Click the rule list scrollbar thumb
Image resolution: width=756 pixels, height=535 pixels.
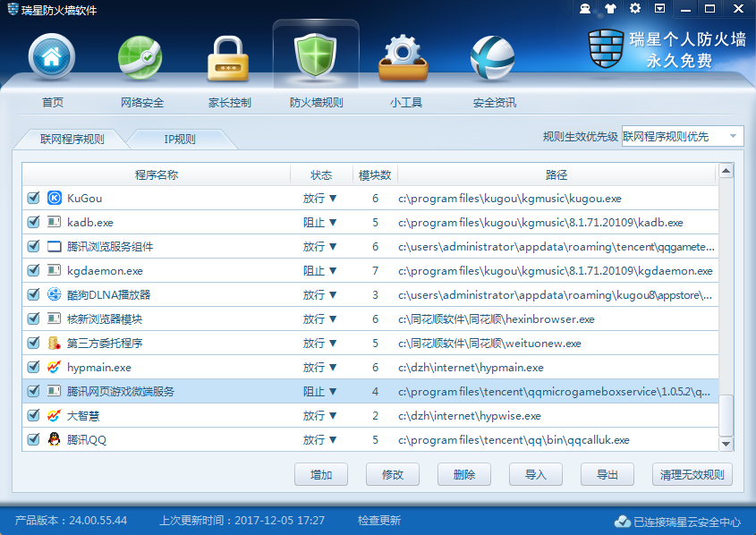point(726,415)
